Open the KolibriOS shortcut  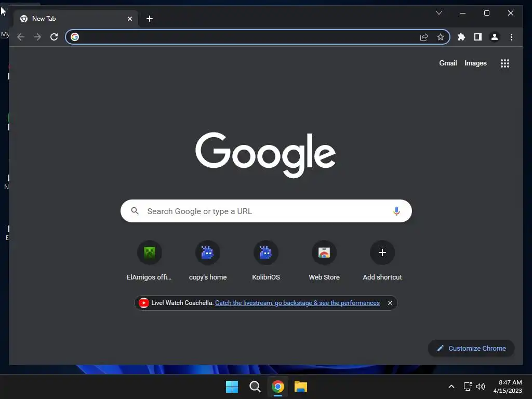pos(266,260)
